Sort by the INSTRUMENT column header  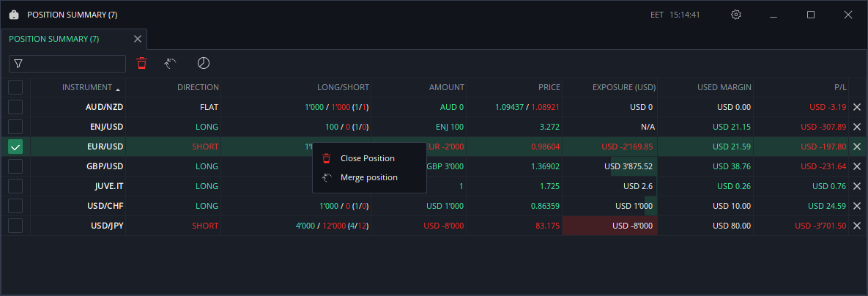coord(78,87)
